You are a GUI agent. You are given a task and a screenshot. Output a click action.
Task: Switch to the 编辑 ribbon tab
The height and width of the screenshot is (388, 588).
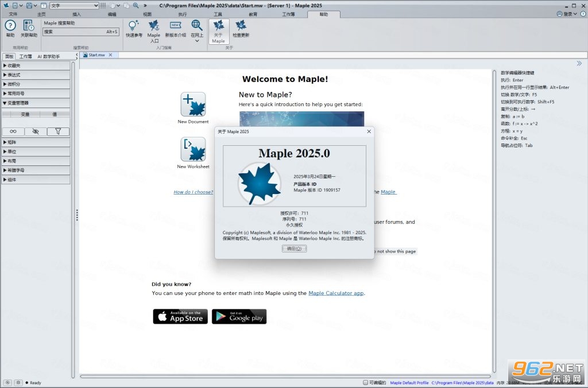click(x=112, y=14)
